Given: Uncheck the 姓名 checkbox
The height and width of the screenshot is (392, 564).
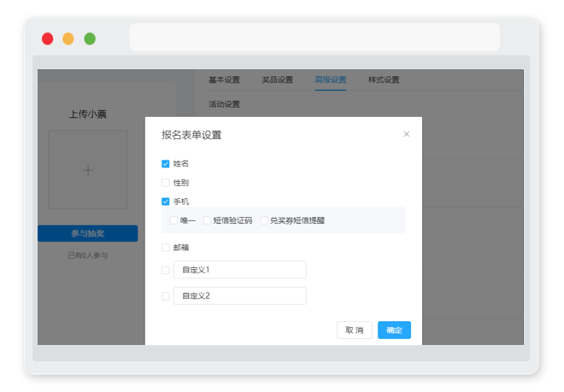Looking at the screenshot, I should tap(166, 164).
